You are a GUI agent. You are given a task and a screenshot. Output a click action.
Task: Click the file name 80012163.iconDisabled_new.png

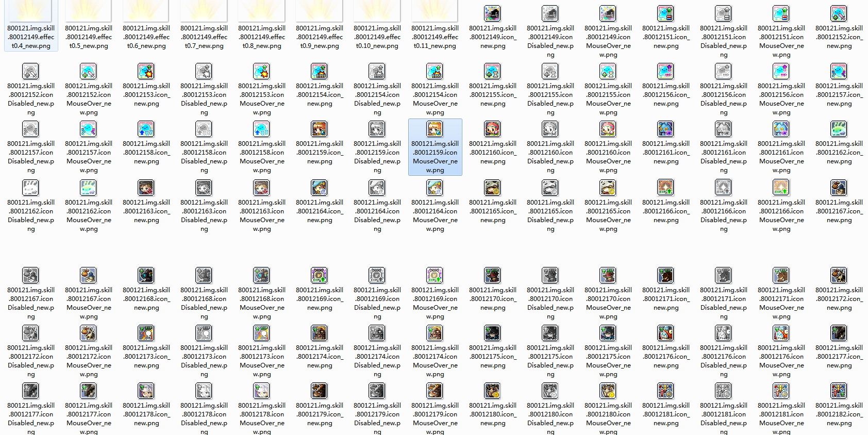pos(204,215)
